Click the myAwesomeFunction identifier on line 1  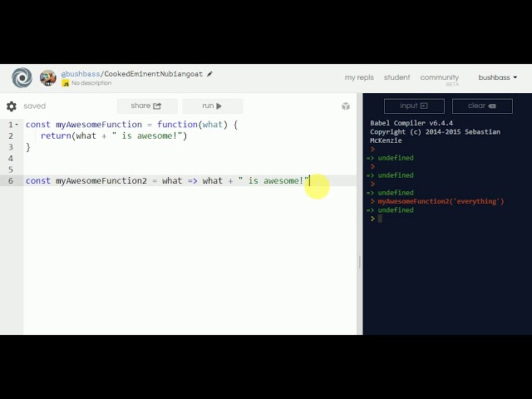pos(99,125)
